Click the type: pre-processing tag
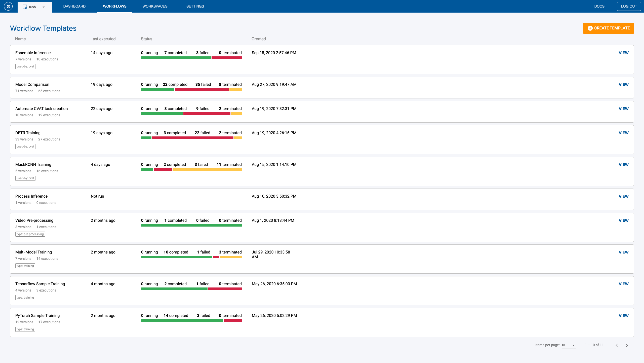Image resolution: width=644 pixels, height=363 pixels. click(x=30, y=234)
